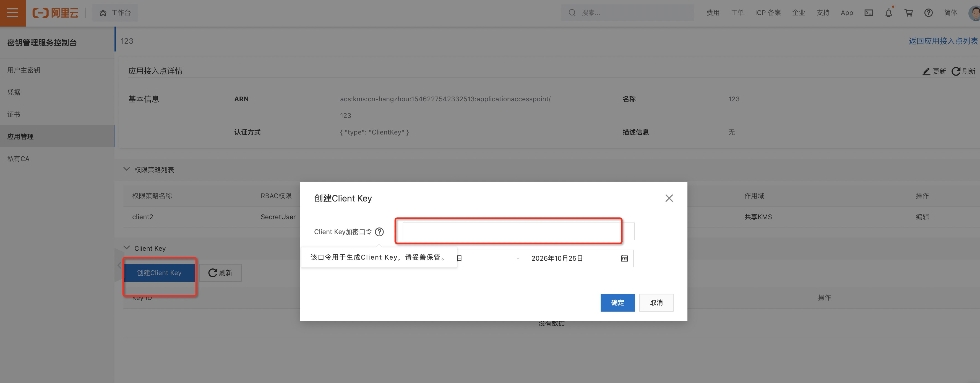Open the notifications bell
This screenshot has width=980, height=383.
pyautogui.click(x=888, y=13)
